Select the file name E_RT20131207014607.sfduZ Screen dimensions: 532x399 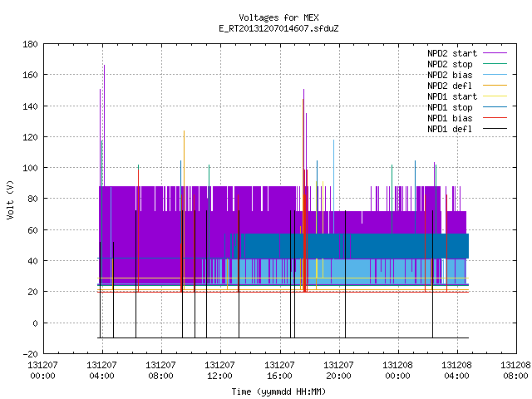(278, 28)
